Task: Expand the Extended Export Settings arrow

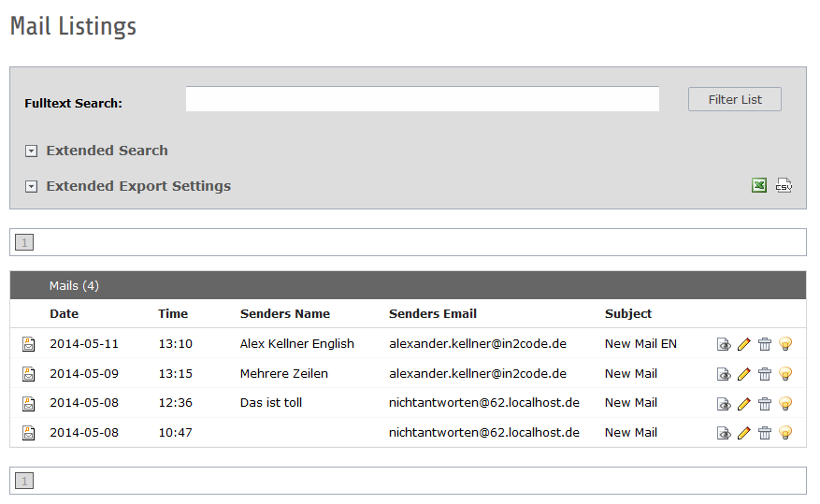Action: (x=31, y=187)
